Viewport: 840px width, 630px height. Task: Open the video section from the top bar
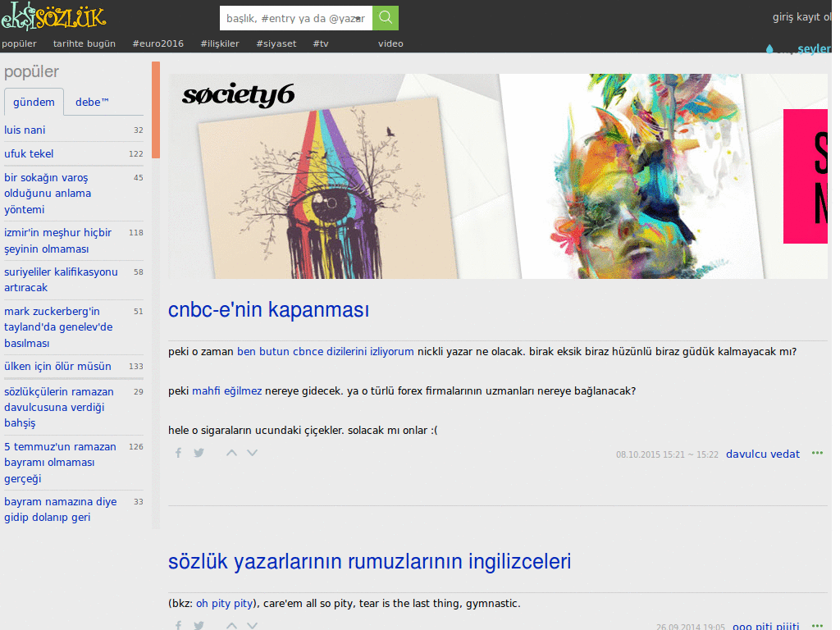[390, 43]
